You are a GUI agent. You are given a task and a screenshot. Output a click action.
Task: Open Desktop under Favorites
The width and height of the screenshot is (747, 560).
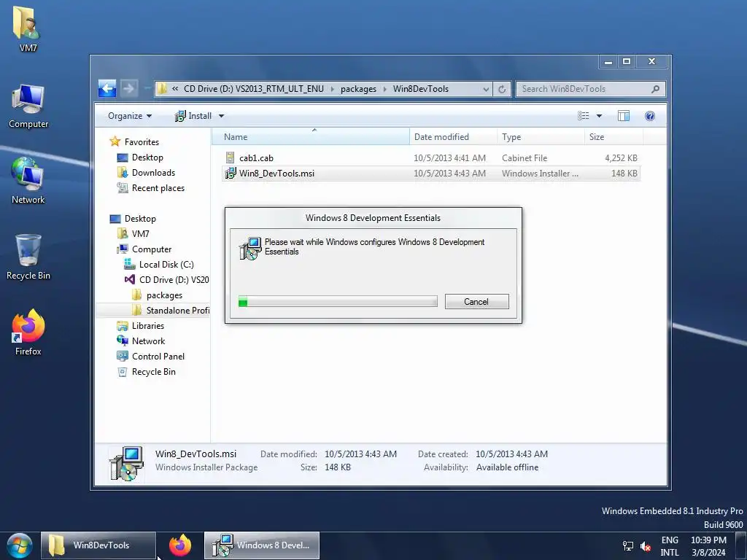tap(147, 157)
